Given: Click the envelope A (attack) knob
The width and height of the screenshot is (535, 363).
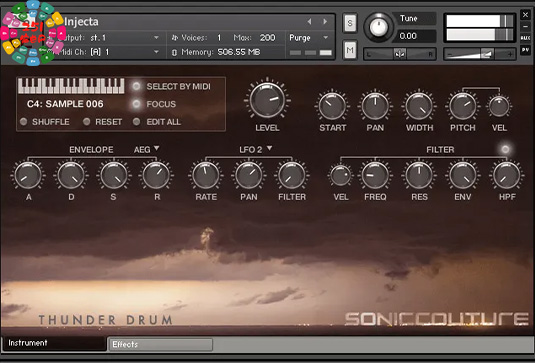Looking at the screenshot, I should click(28, 175).
